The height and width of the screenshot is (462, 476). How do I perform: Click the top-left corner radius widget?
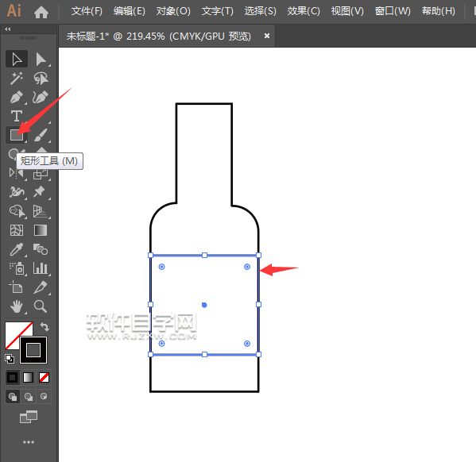pos(162,267)
